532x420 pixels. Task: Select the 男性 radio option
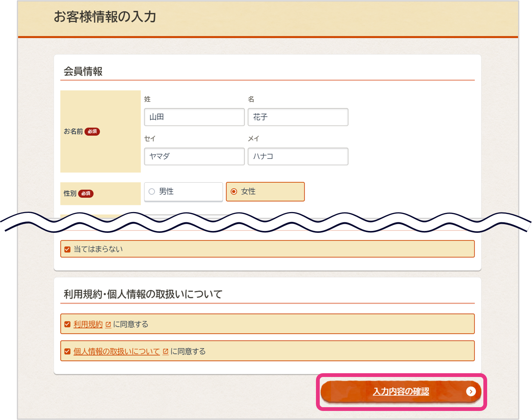pyautogui.click(x=152, y=192)
